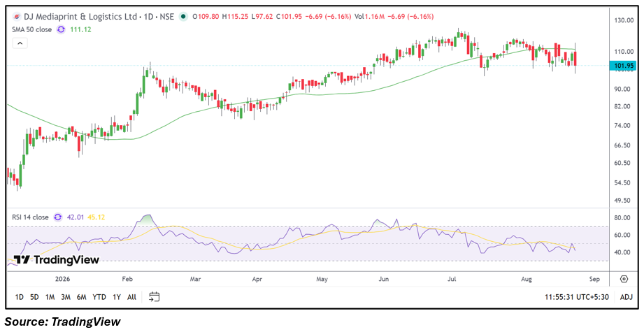Image resolution: width=644 pixels, height=332 pixels.
Task: Click the RSI 14 close legend label
Action: coord(30,217)
